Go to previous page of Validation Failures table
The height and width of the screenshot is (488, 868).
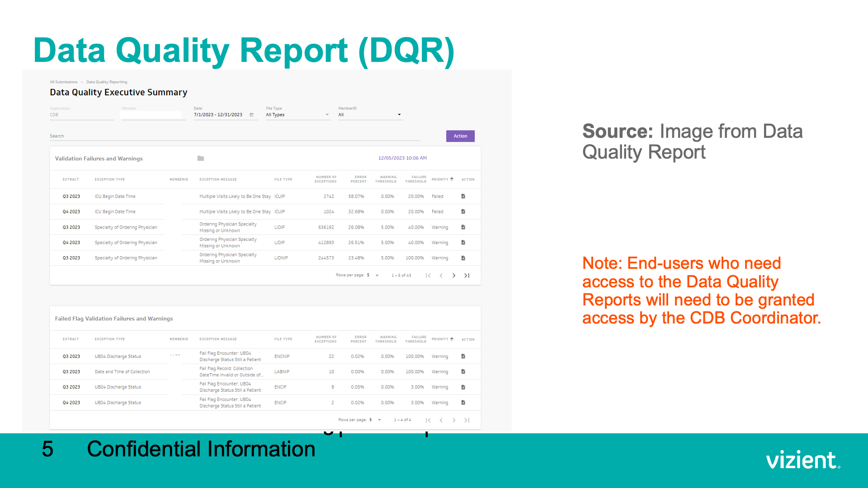click(441, 276)
